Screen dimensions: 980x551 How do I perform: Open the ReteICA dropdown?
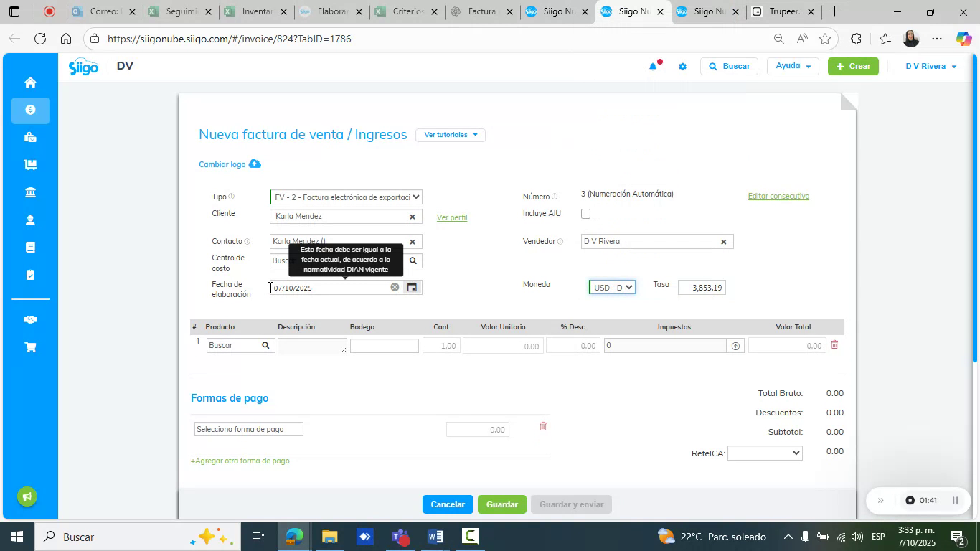tap(765, 453)
